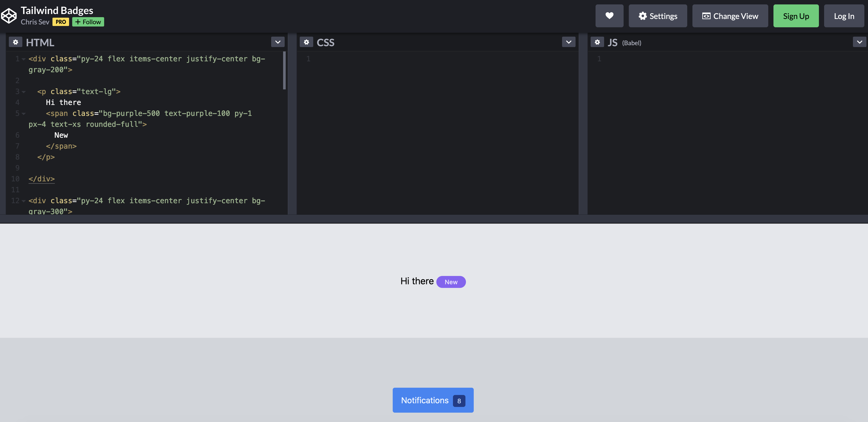
Task: Open CSS editor settings gear
Action: 306,42
